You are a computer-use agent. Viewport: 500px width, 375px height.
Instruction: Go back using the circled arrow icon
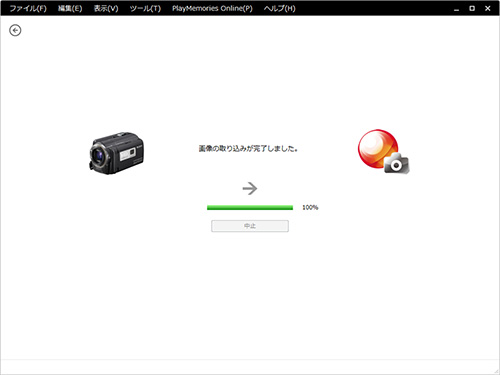coord(15,30)
